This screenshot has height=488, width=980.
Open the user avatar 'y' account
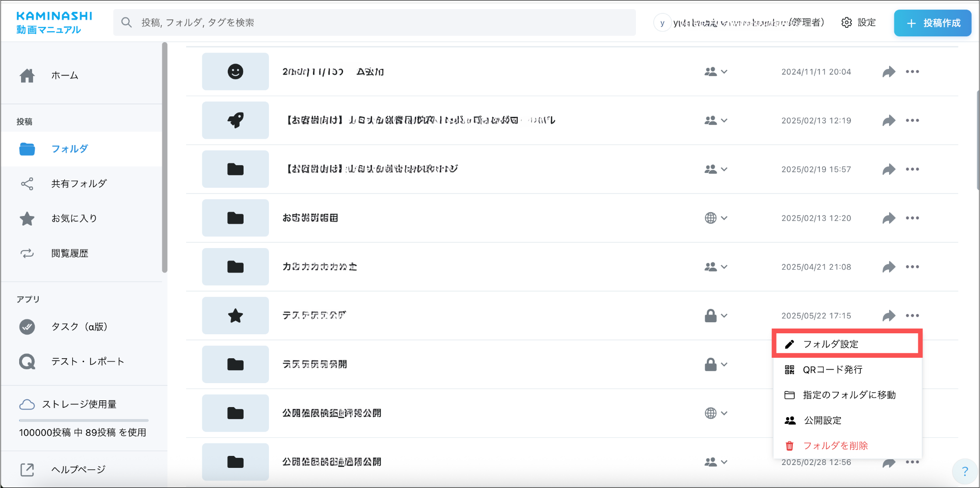coord(662,23)
